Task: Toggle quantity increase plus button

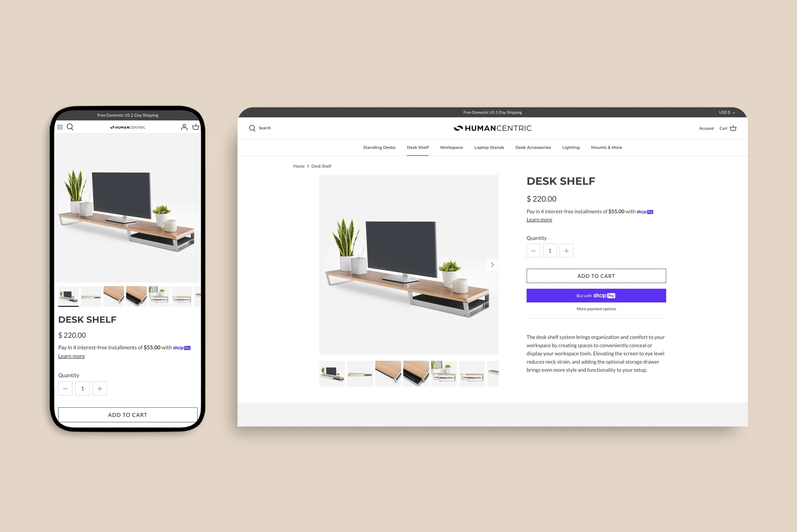Action: pyautogui.click(x=566, y=250)
